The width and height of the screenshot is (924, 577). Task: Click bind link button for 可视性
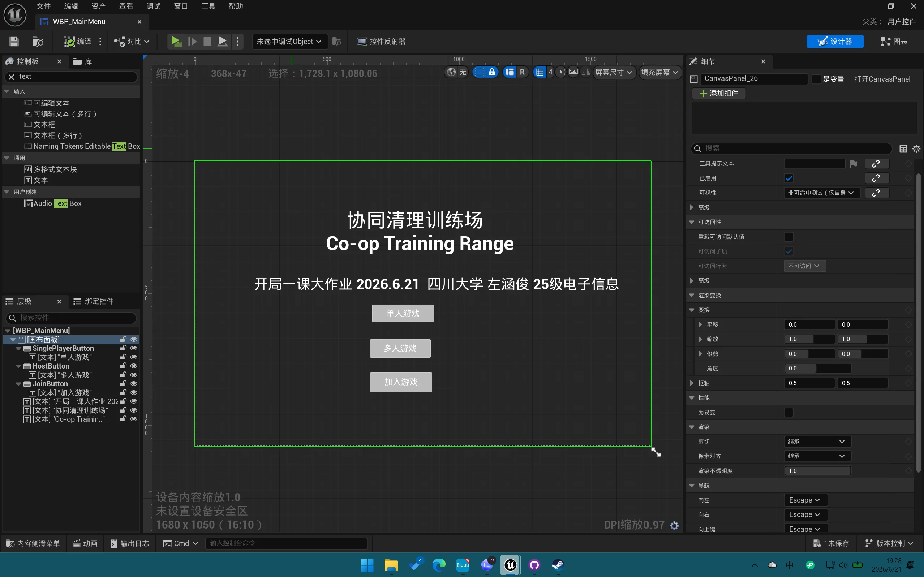click(876, 193)
